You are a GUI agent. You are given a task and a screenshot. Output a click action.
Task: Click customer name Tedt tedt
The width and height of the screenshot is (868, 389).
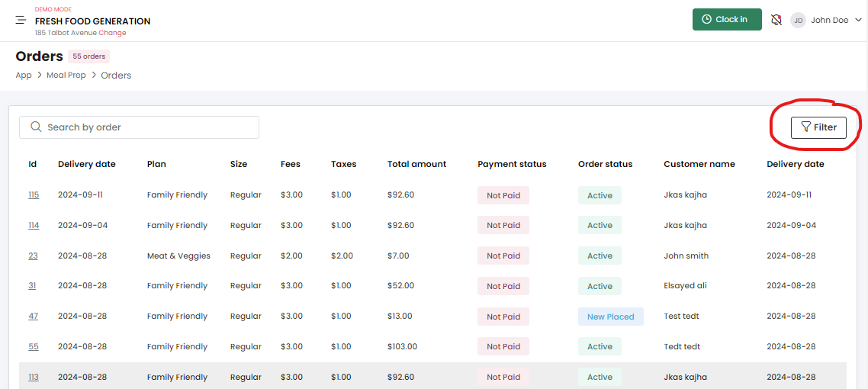(x=682, y=346)
